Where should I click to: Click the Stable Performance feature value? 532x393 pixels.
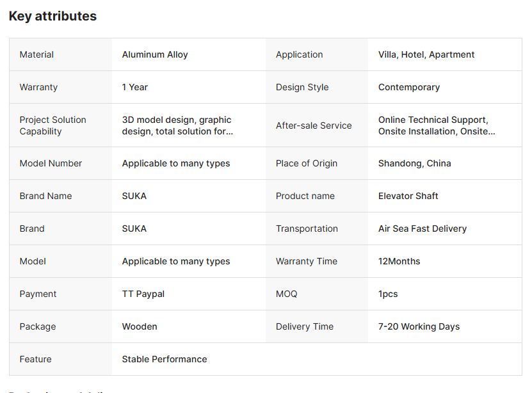(165, 359)
